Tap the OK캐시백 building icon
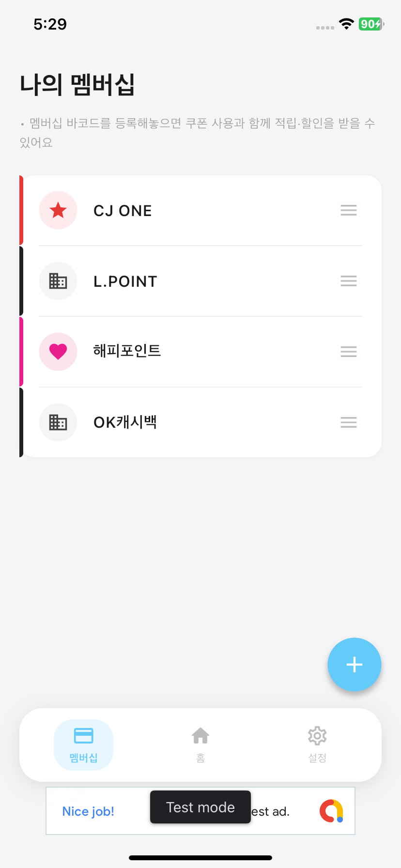This screenshot has width=401, height=868. click(x=58, y=422)
